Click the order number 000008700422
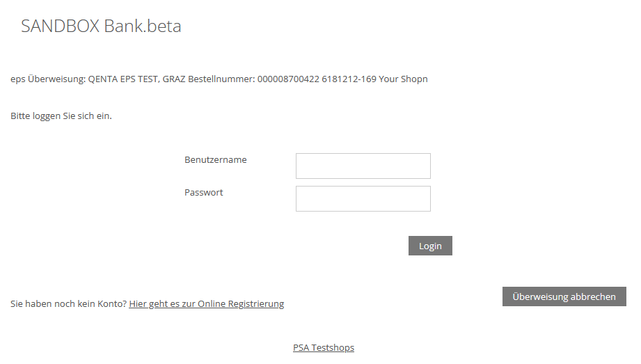The height and width of the screenshot is (364, 641). coord(288,79)
